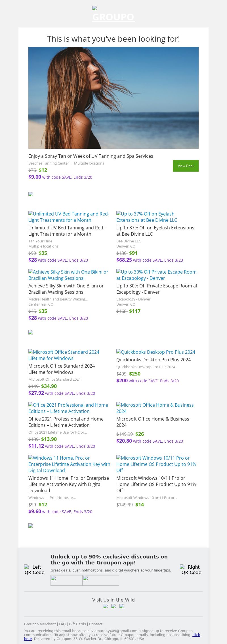
Task: Open the Unlimited UV Bed Tanning image link
Action: coord(69,217)
